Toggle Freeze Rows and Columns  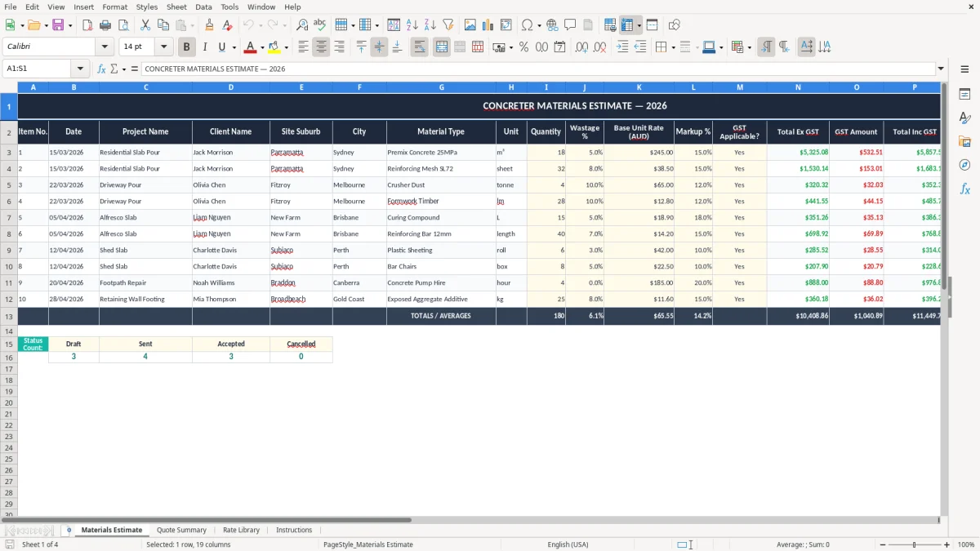point(626,25)
